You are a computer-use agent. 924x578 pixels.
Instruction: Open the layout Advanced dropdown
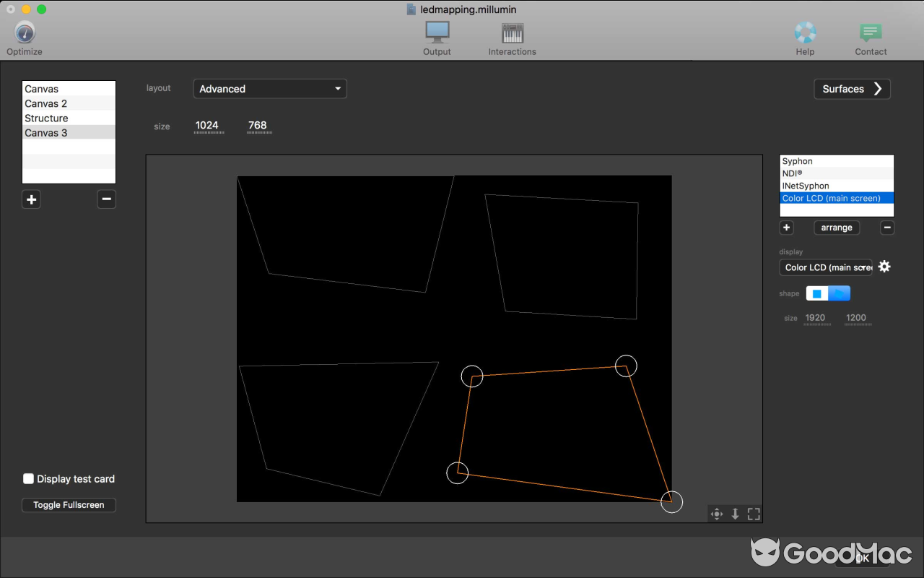point(270,89)
